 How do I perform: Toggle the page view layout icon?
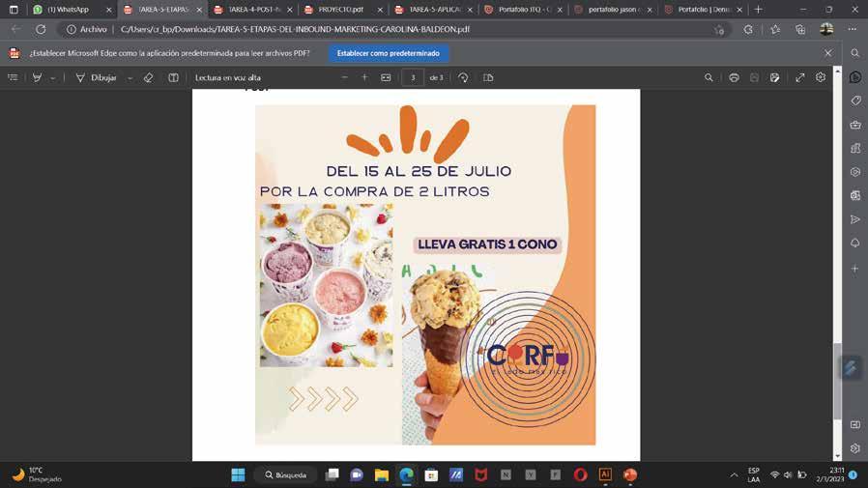coord(488,78)
